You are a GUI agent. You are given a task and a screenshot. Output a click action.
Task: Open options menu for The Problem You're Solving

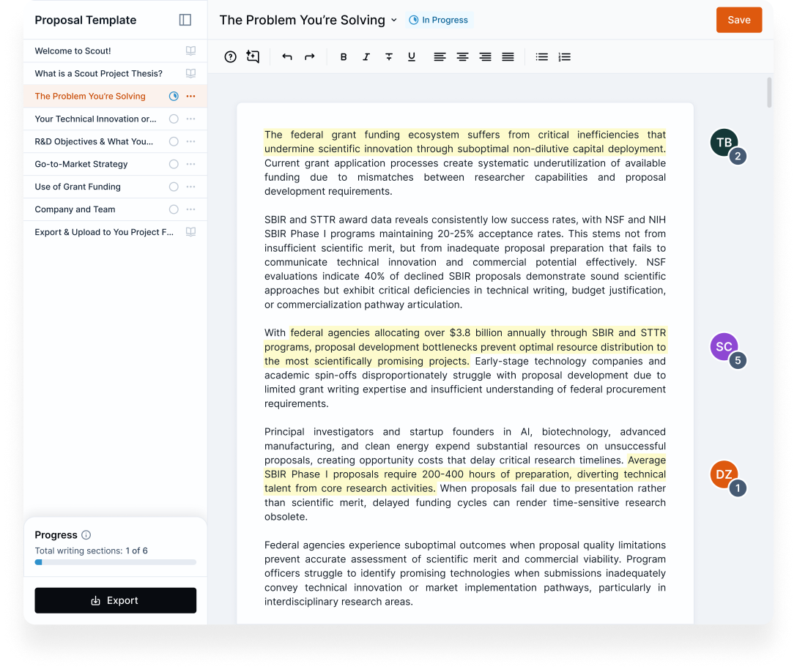point(190,96)
